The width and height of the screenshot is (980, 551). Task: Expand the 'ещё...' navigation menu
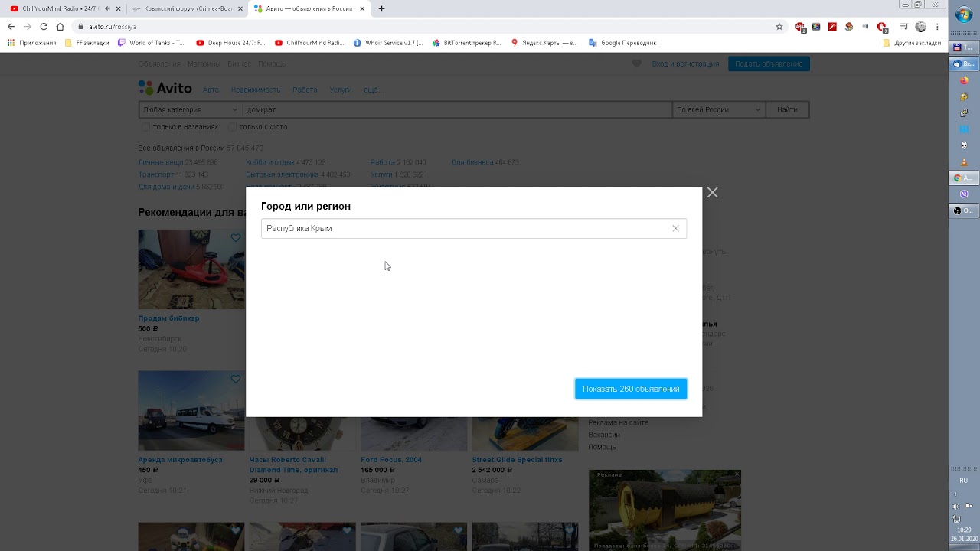point(372,90)
